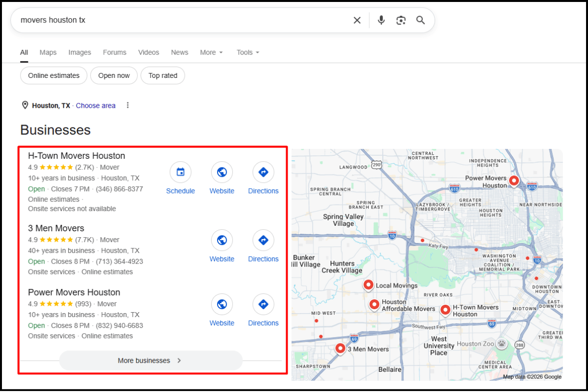Viewport: 588px width, 392px height.
Task: Click Schedule icon for H-Town Movers Houston
Action: (x=180, y=172)
